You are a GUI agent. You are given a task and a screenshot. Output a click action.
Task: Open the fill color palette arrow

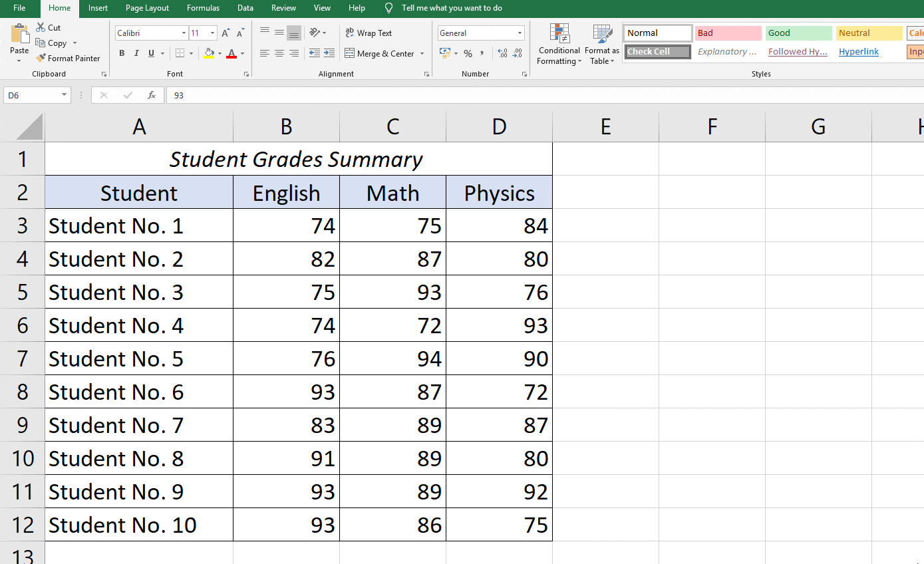click(x=220, y=53)
